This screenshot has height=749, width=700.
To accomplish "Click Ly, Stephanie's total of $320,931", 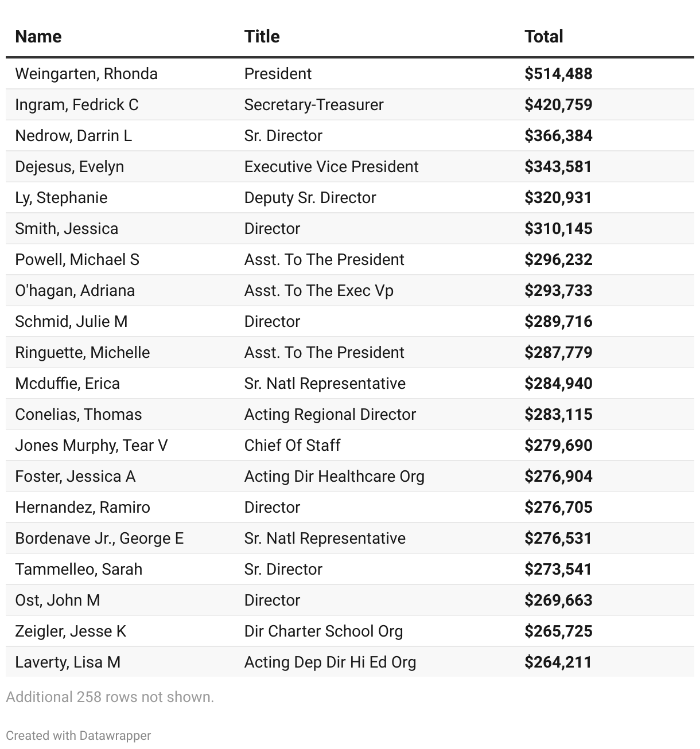I will (558, 198).
